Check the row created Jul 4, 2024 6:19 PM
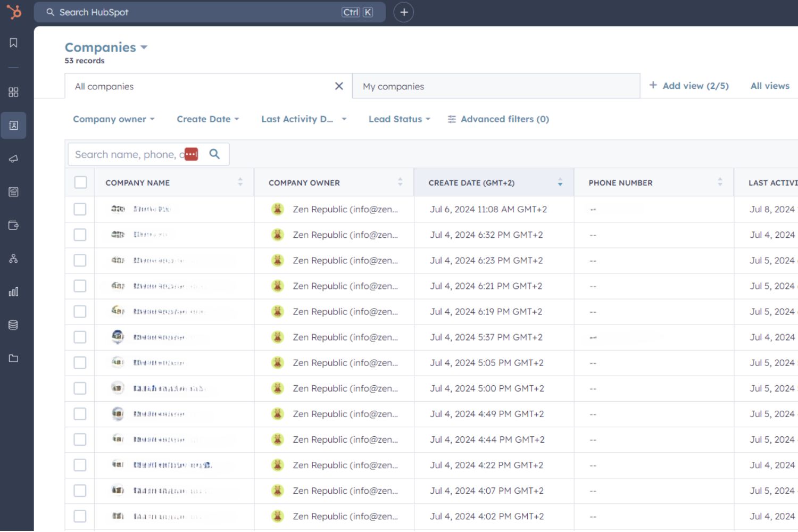This screenshot has width=798, height=532. coord(80,311)
